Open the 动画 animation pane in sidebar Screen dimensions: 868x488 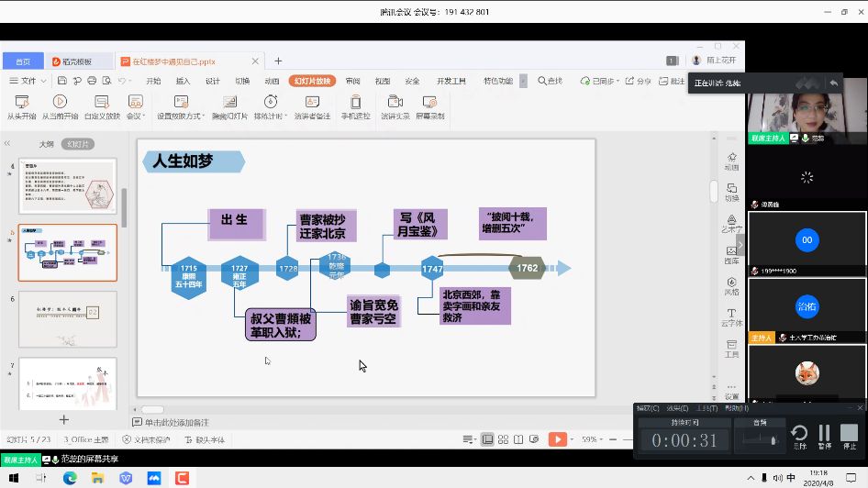731,160
